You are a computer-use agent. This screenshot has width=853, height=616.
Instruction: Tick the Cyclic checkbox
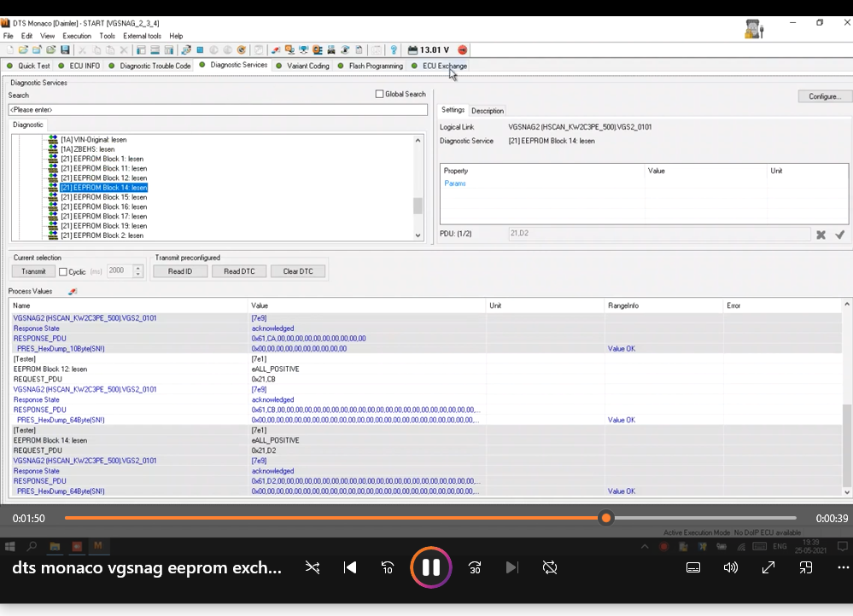[63, 272]
